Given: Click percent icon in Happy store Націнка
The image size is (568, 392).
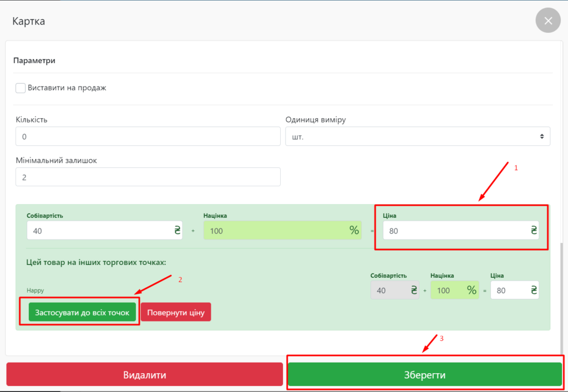Looking at the screenshot, I should click(471, 290).
